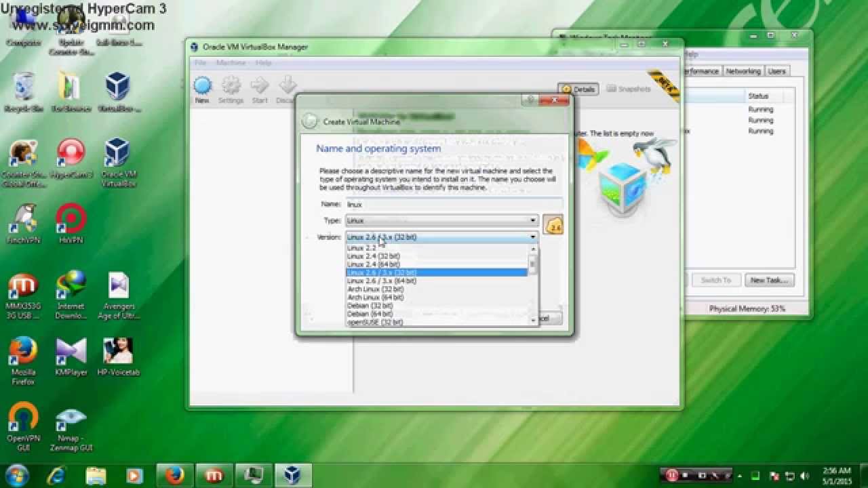Switch to Users tab in Task Manager
Screen dimensions: 868x488
(x=776, y=71)
